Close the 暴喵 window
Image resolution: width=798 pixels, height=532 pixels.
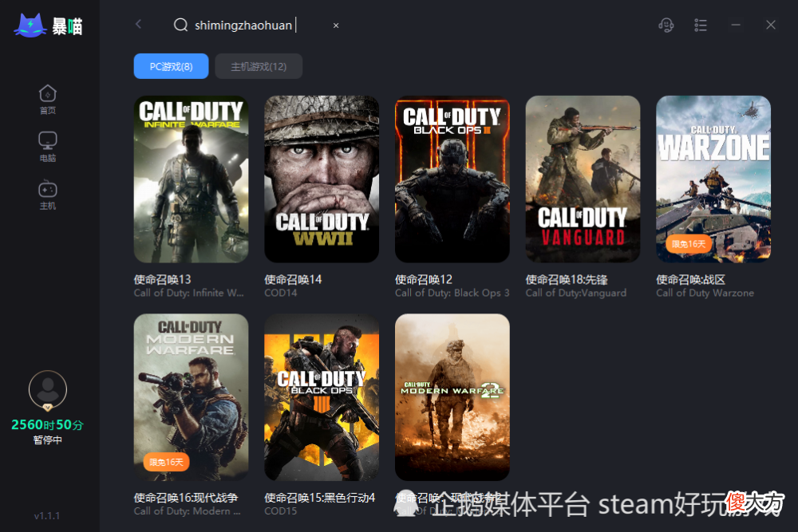(771, 25)
